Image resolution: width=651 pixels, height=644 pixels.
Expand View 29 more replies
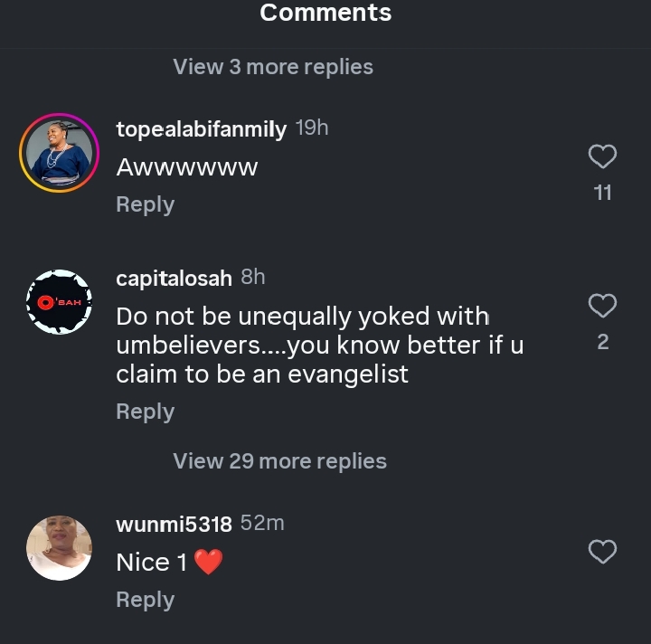point(279,461)
